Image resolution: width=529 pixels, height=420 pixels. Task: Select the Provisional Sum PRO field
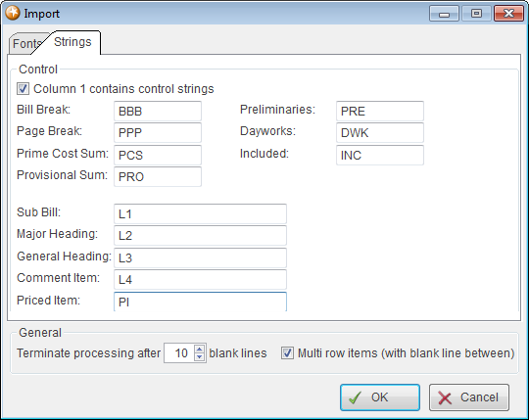point(158,176)
